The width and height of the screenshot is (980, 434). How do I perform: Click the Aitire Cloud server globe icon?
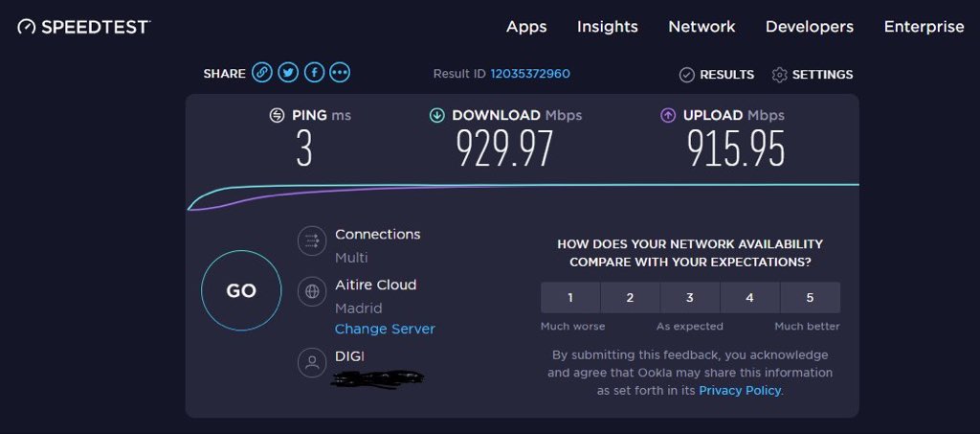(x=312, y=292)
